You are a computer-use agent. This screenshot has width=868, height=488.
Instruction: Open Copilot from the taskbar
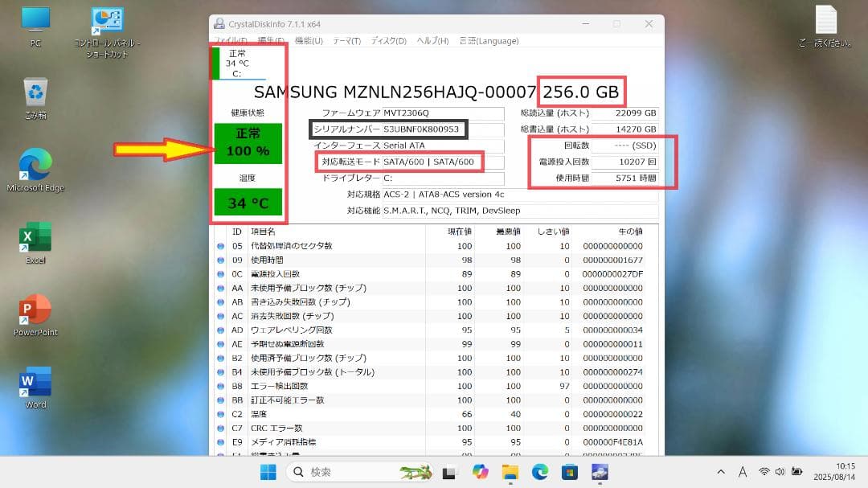[x=481, y=472]
